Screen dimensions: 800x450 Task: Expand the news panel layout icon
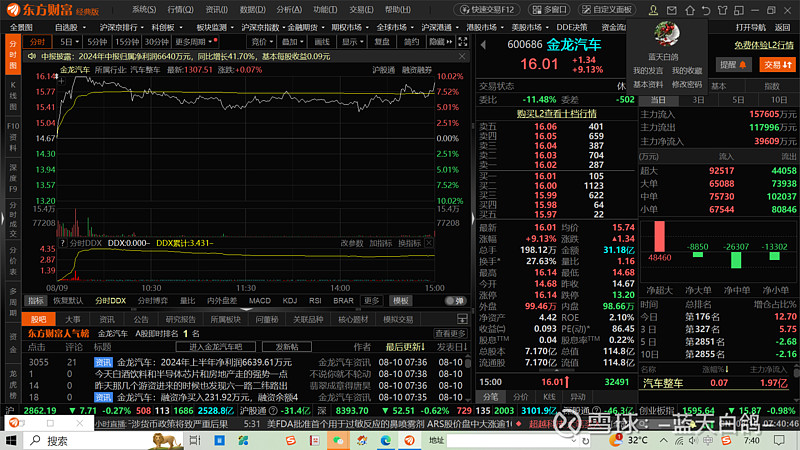click(462, 319)
